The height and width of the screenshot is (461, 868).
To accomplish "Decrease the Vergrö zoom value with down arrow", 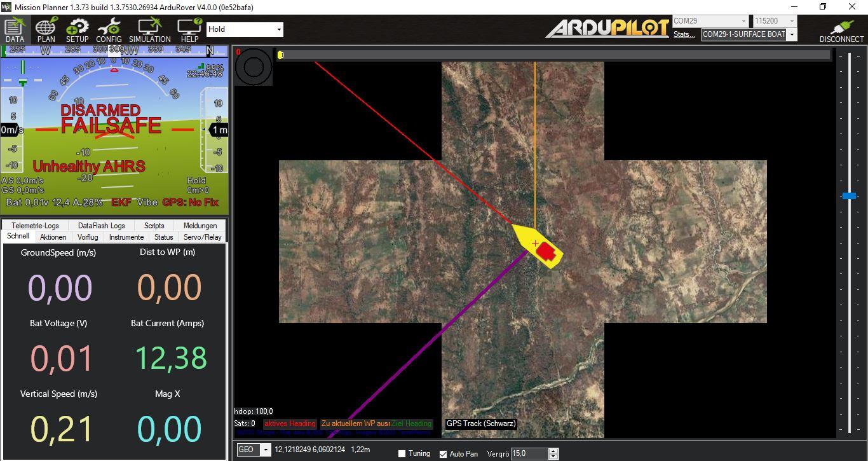I will (553, 457).
